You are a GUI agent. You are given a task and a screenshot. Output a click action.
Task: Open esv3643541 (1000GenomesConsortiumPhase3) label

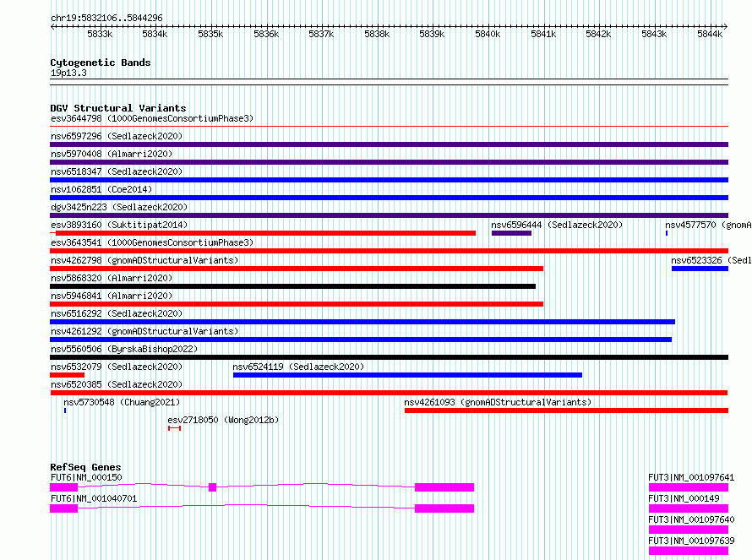(152, 242)
